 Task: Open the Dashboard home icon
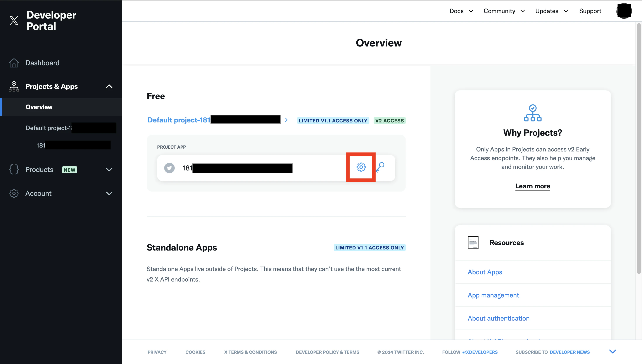(14, 63)
